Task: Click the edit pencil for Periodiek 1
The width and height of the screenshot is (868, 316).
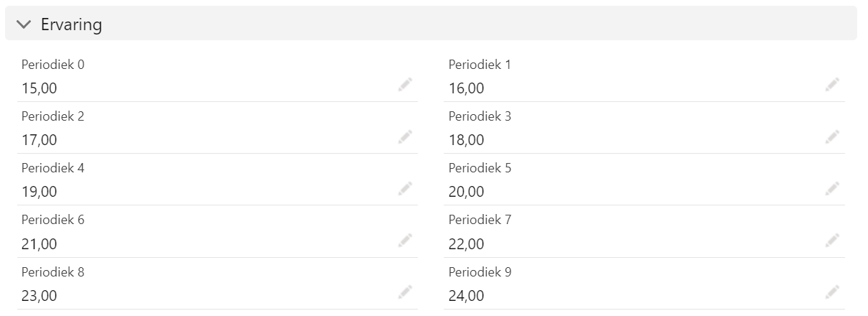Action: pos(833,85)
